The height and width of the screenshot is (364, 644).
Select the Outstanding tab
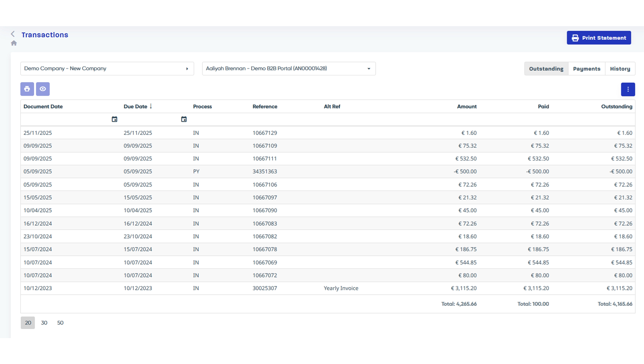(546, 69)
